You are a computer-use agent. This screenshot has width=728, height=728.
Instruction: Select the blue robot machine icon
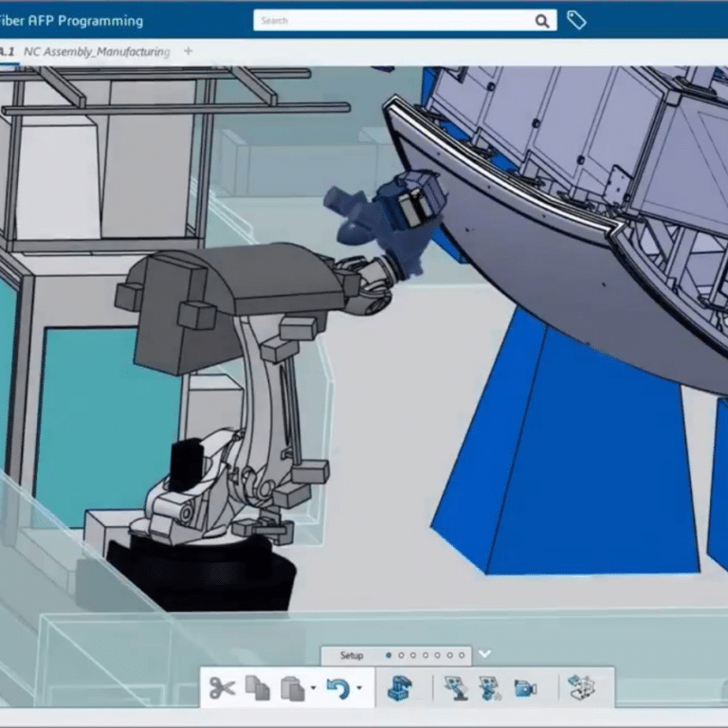[400, 688]
